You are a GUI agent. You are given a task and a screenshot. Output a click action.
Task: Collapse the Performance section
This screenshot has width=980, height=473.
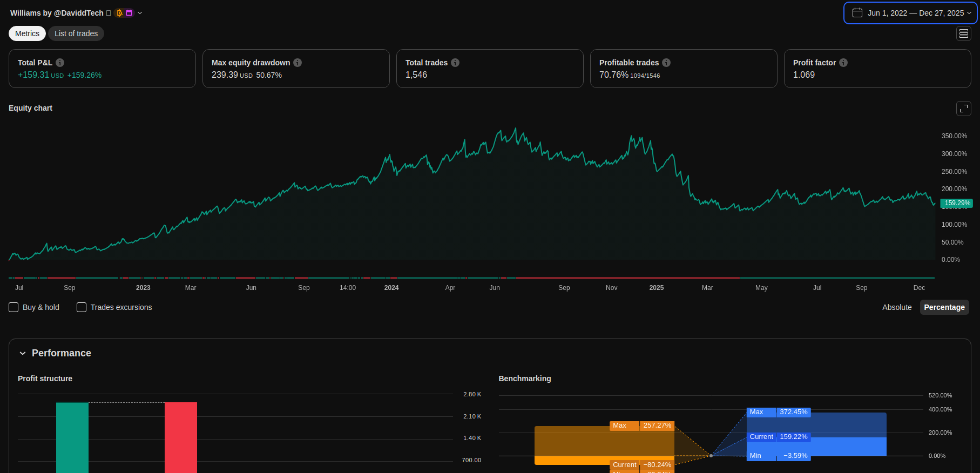point(23,353)
